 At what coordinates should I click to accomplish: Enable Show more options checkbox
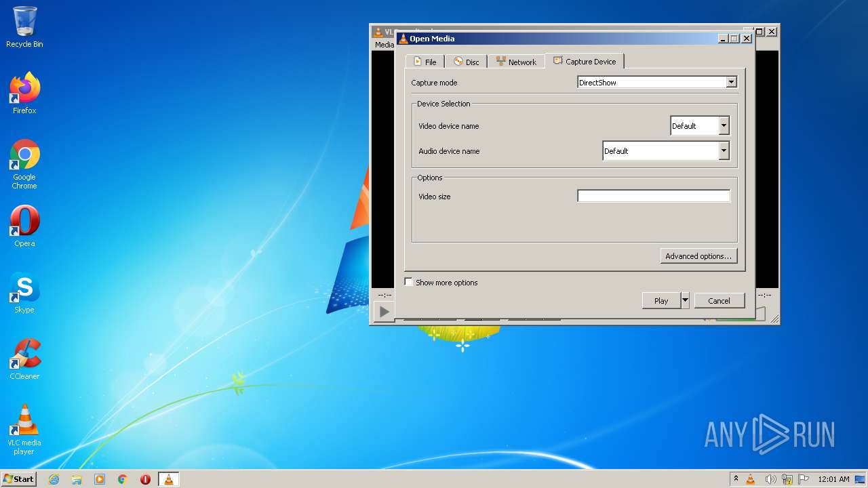[409, 282]
